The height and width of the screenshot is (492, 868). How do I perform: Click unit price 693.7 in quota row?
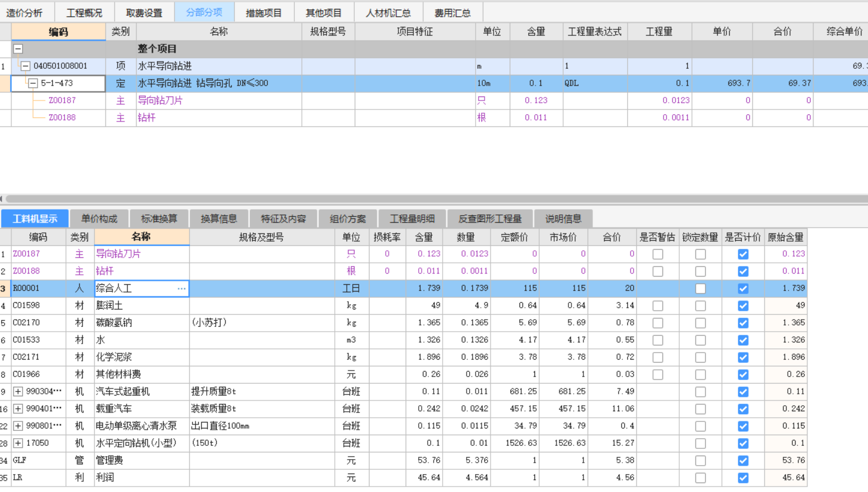pyautogui.click(x=722, y=83)
